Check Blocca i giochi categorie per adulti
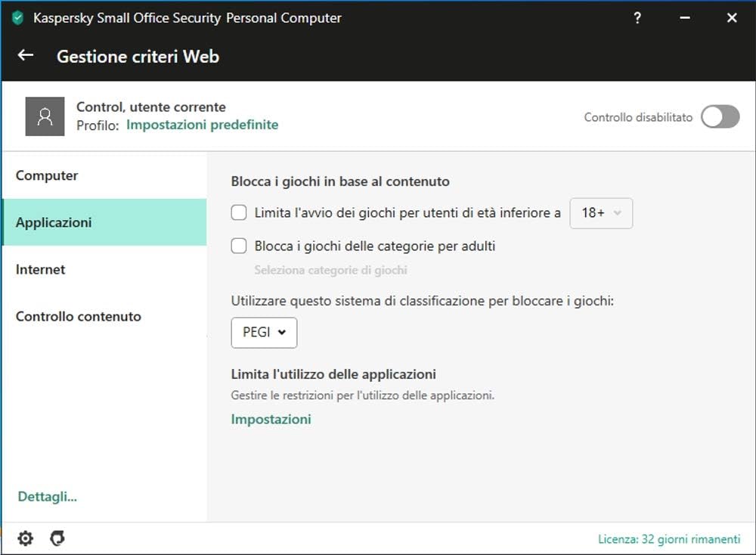756x555 pixels. [x=239, y=246]
